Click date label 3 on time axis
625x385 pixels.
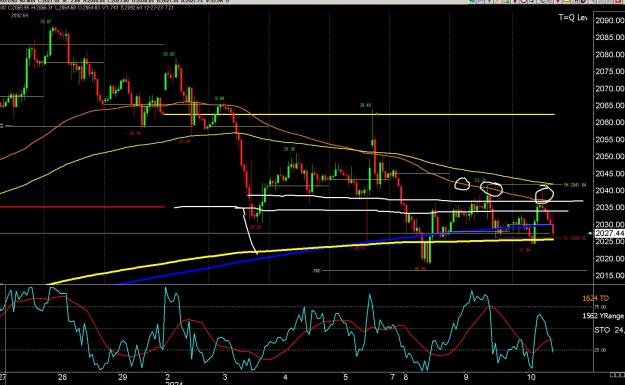click(x=225, y=377)
